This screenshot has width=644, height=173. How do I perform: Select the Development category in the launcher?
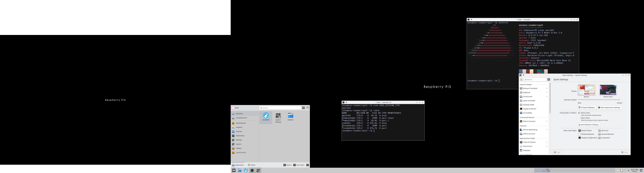(245, 123)
